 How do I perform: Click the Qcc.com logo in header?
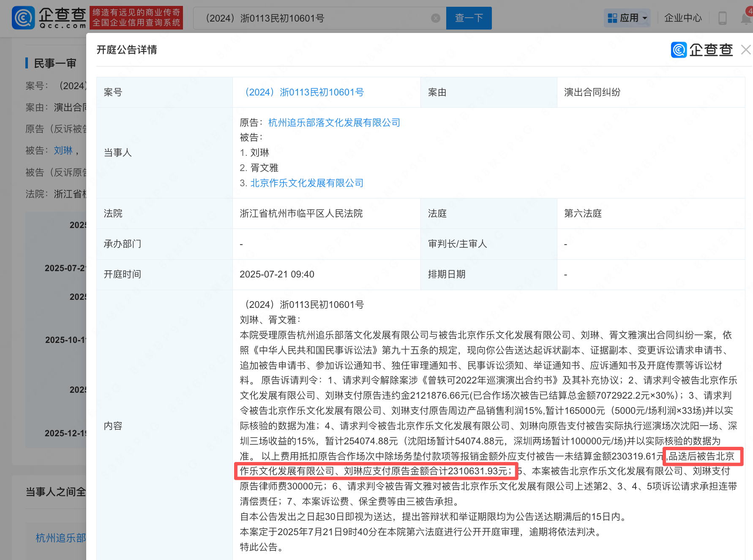click(49, 18)
